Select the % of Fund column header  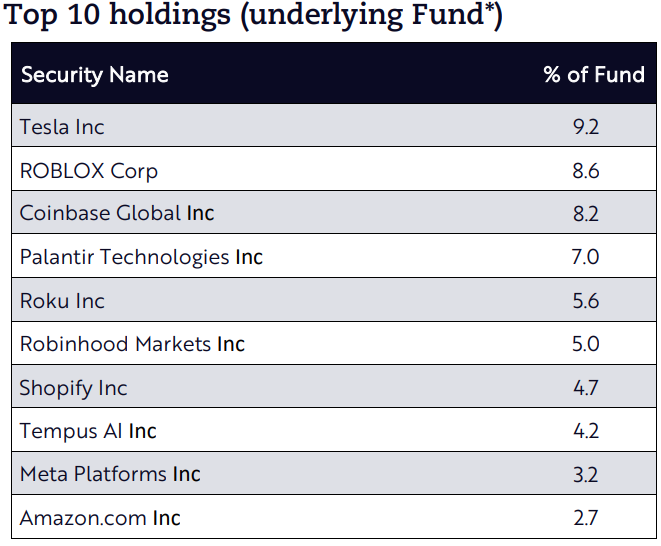point(594,75)
